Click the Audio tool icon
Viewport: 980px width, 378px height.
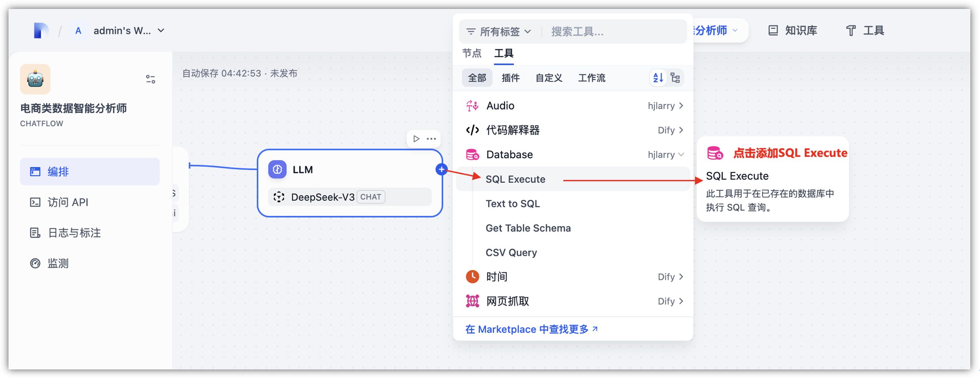pyautogui.click(x=472, y=106)
